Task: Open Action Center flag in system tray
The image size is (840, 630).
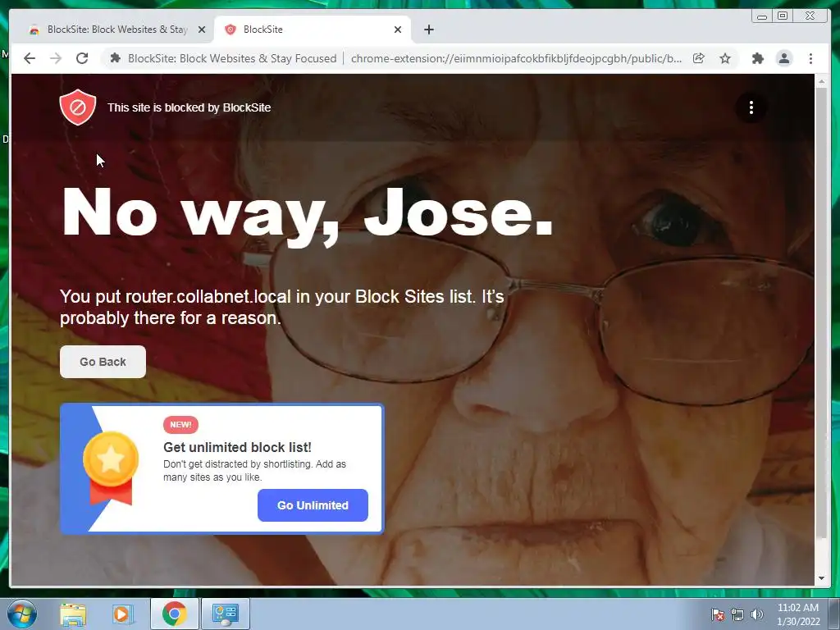Action: [718, 614]
